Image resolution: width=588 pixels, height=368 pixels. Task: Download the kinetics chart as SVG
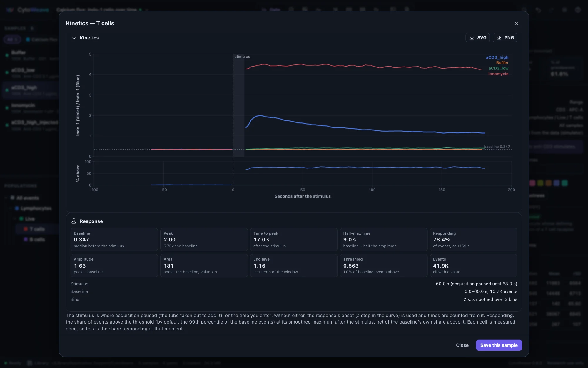(x=477, y=38)
